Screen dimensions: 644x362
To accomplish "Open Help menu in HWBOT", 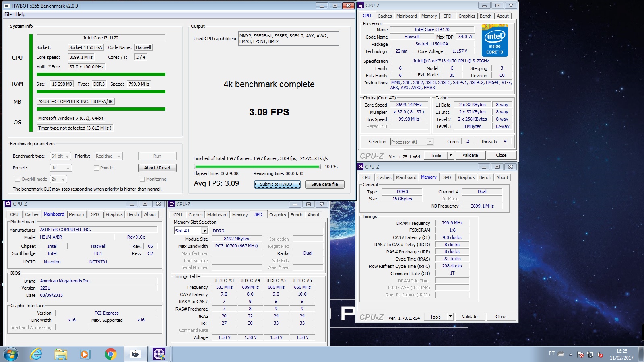I will 20,14.
